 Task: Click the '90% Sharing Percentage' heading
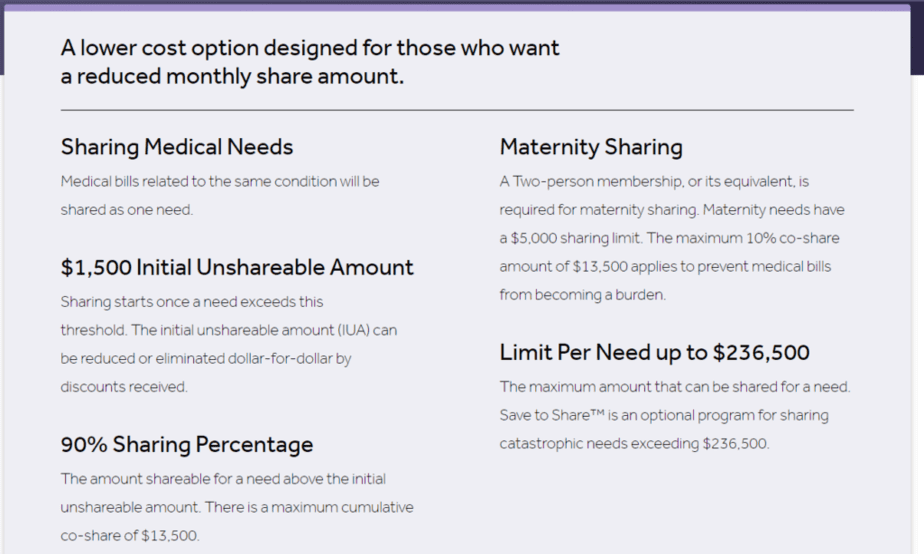187,445
